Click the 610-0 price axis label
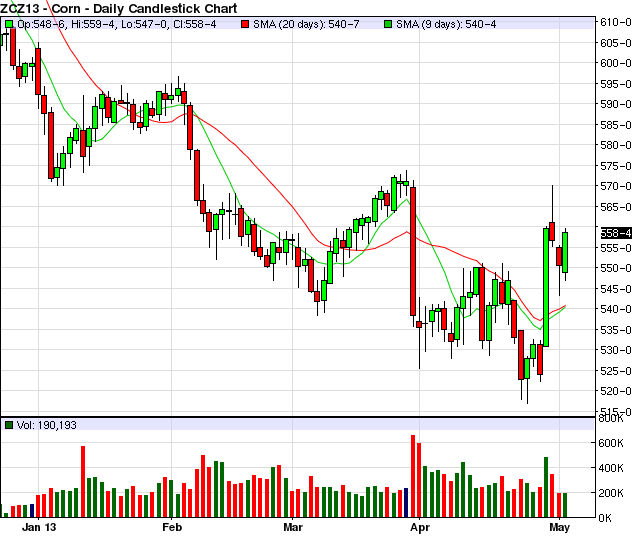 tap(616, 22)
